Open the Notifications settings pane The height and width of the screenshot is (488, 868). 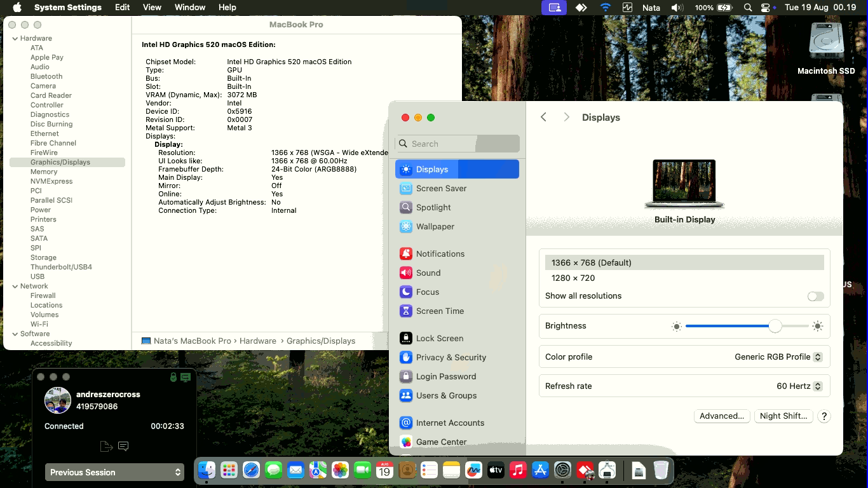coord(440,254)
